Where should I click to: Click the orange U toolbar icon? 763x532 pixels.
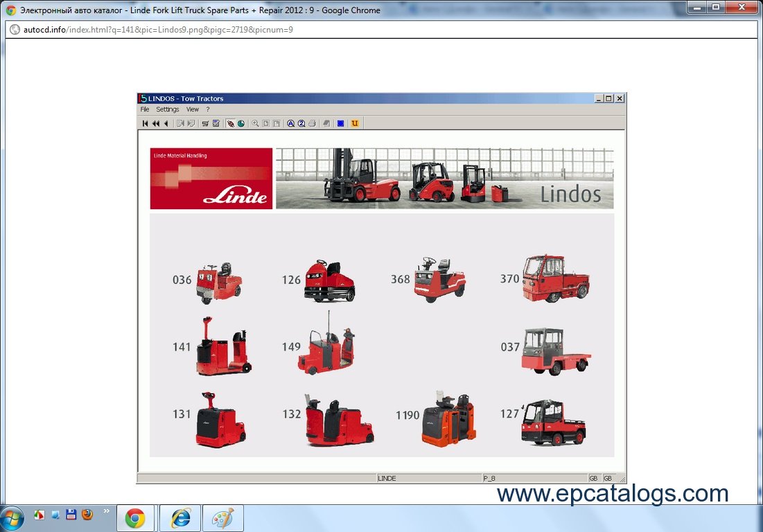point(355,123)
